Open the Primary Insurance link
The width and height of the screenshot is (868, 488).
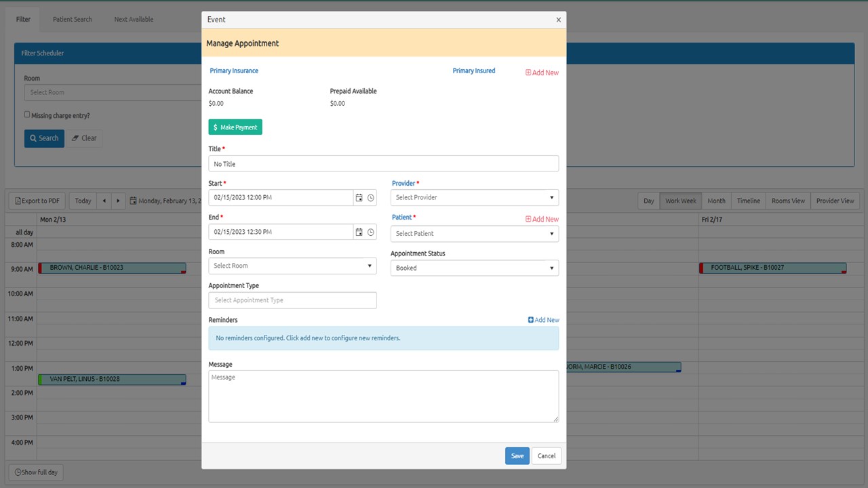(233, 70)
